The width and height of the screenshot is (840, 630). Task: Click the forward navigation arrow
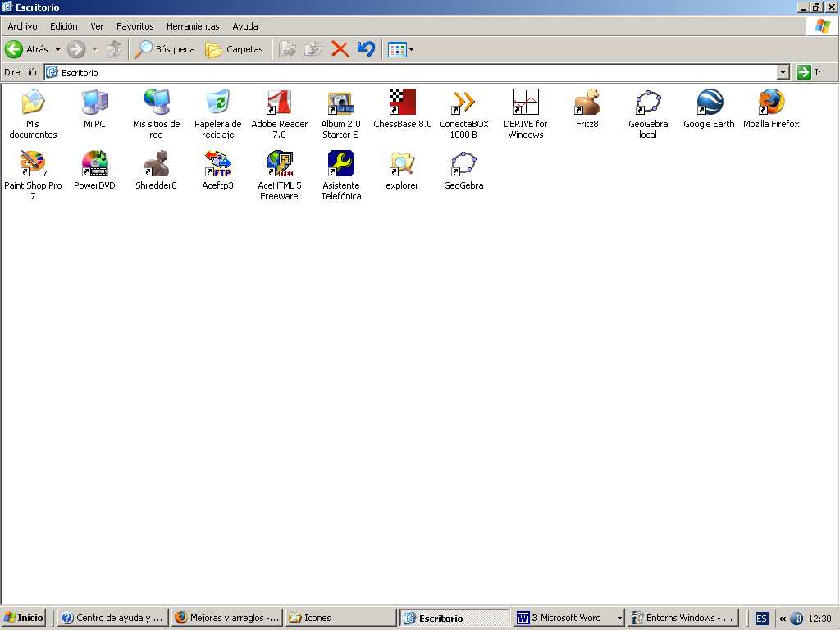(x=76, y=49)
